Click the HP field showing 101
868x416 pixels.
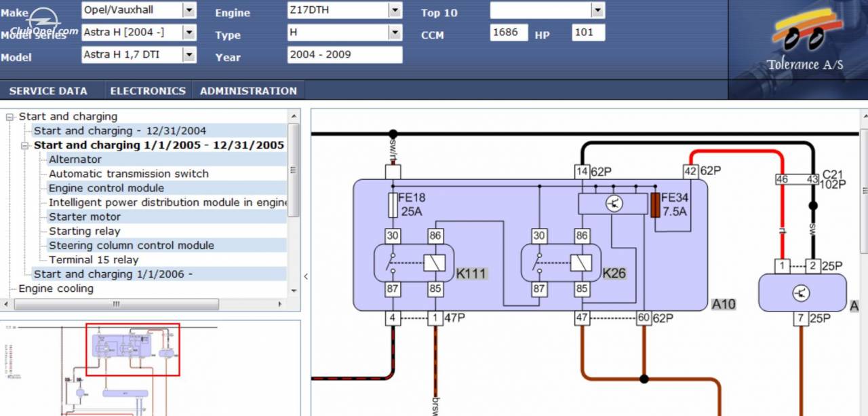point(588,32)
